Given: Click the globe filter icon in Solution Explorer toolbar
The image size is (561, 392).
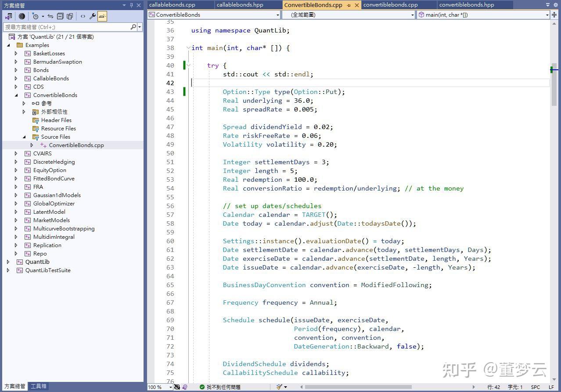Looking at the screenshot, I should (22, 16).
